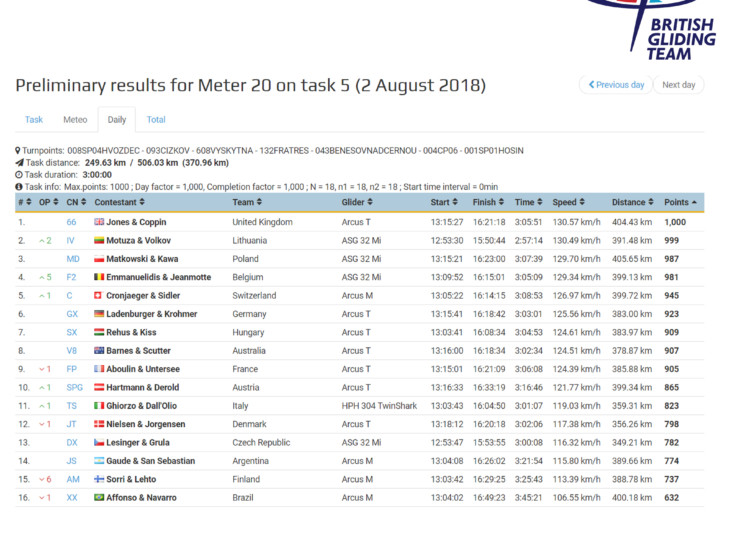The height and width of the screenshot is (552, 730).
Task: Open the Meteo tab
Action: [x=75, y=120]
